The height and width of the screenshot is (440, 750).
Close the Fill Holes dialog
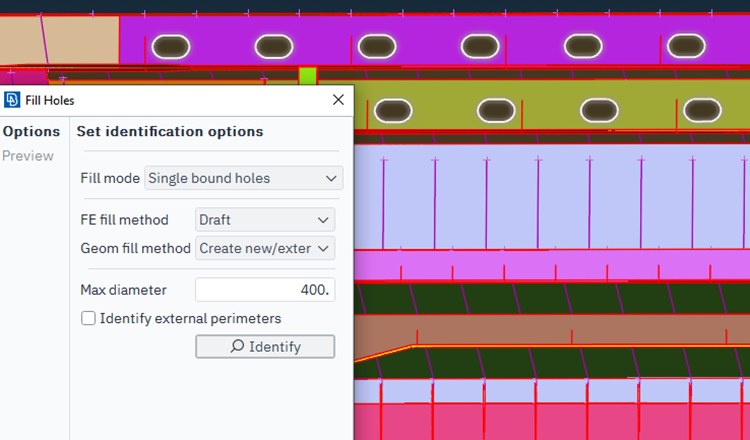pos(338,99)
